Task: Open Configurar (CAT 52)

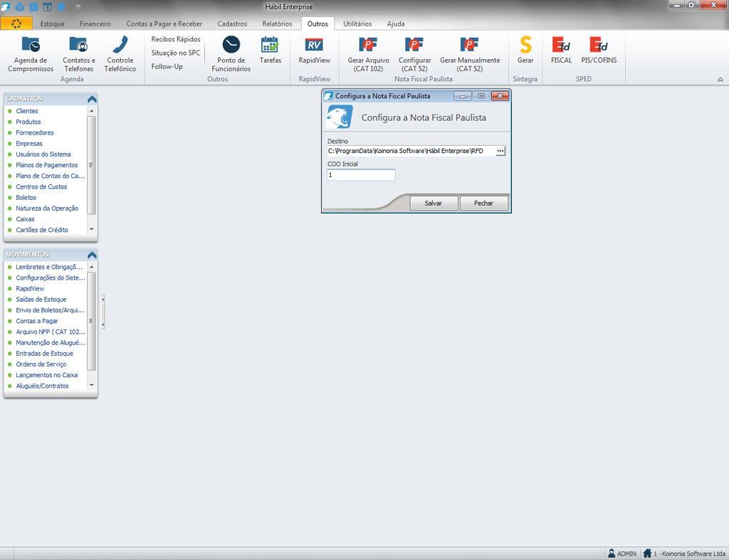Action: [414, 54]
